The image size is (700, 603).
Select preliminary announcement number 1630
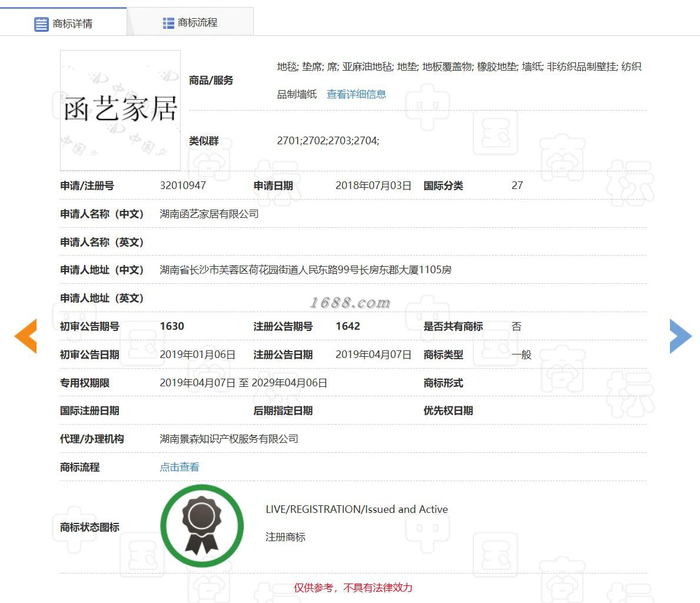click(172, 326)
